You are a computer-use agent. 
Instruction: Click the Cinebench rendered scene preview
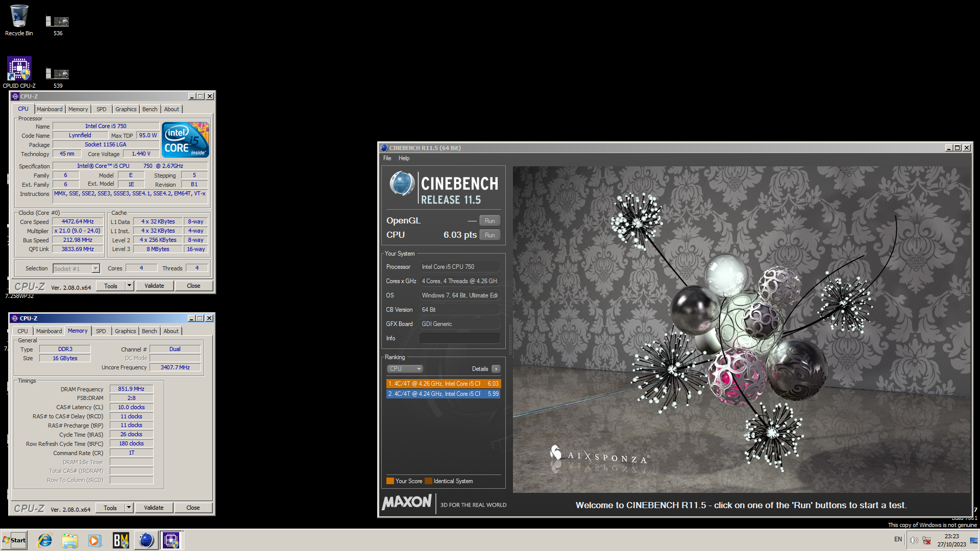click(741, 330)
